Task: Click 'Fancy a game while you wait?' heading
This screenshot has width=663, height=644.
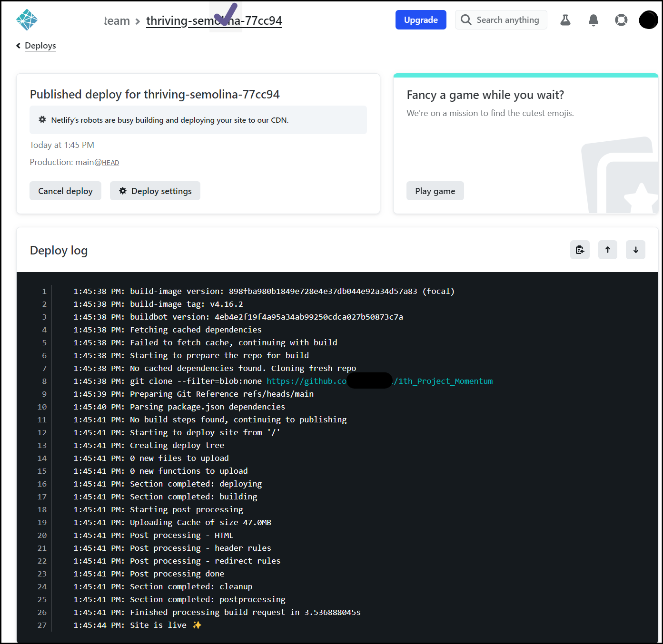Action: [x=485, y=95]
